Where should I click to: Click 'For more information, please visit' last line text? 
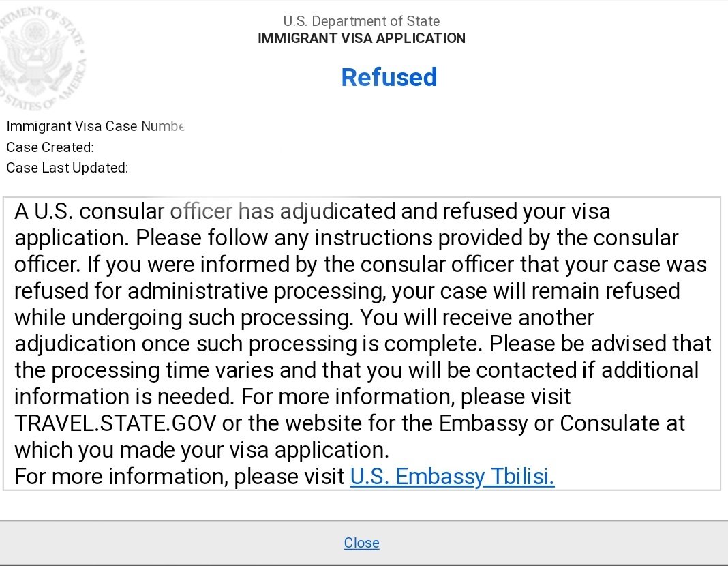pos(180,477)
